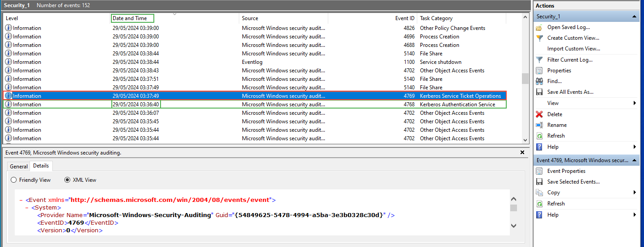Click the Refresh icon under the Event 4769 section
The image size is (644, 247).
click(539, 204)
